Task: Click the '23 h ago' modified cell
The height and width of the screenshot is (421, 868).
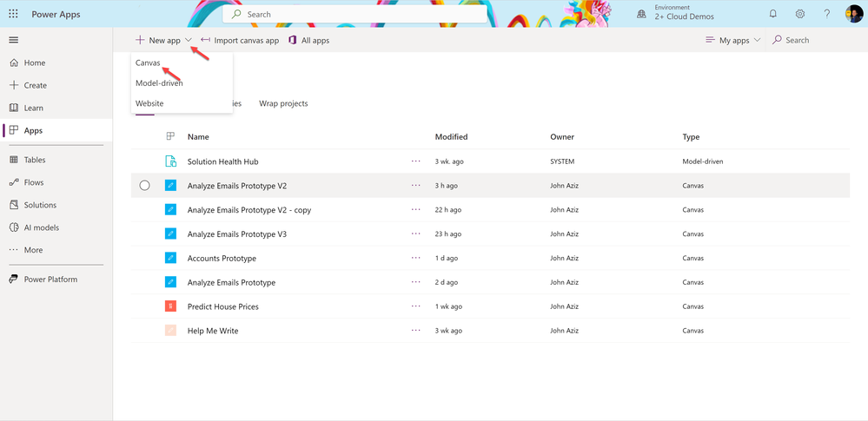Action: (448, 234)
